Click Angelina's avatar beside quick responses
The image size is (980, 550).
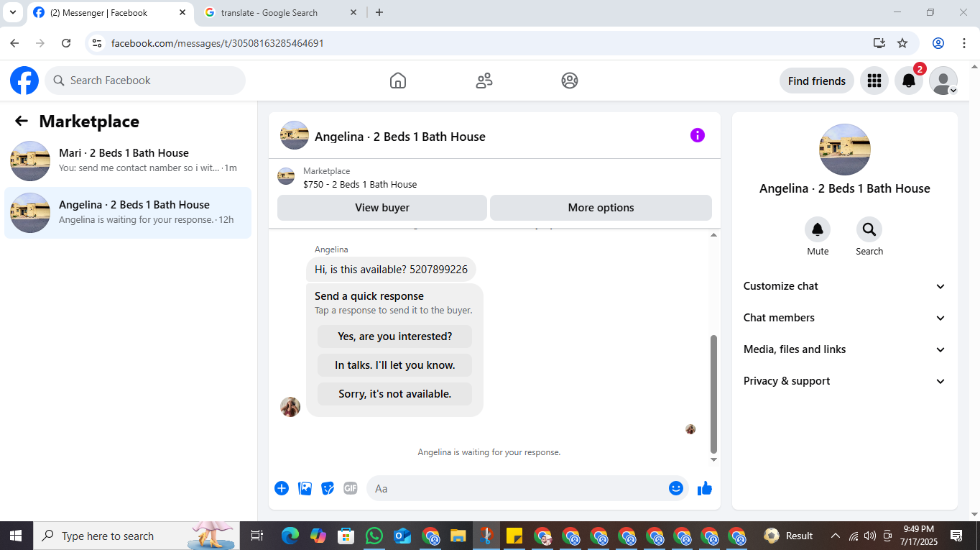pyautogui.click(x=290, y=407)
